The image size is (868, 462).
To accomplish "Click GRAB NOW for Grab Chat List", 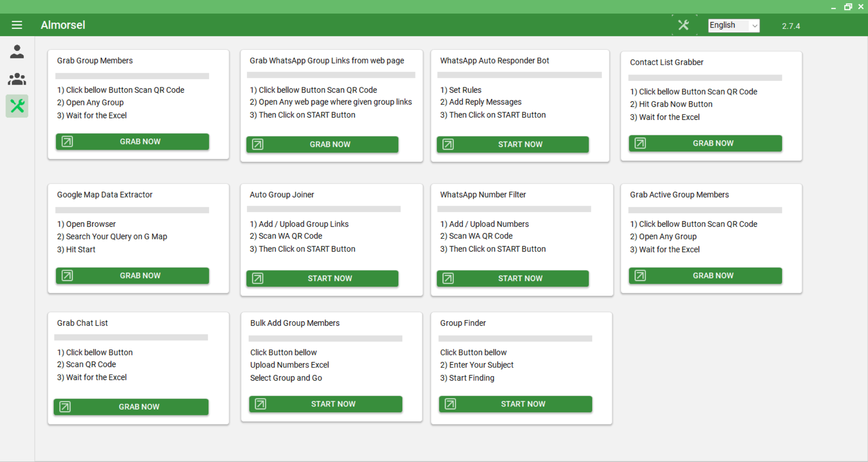I will click(x=131, y=407).
